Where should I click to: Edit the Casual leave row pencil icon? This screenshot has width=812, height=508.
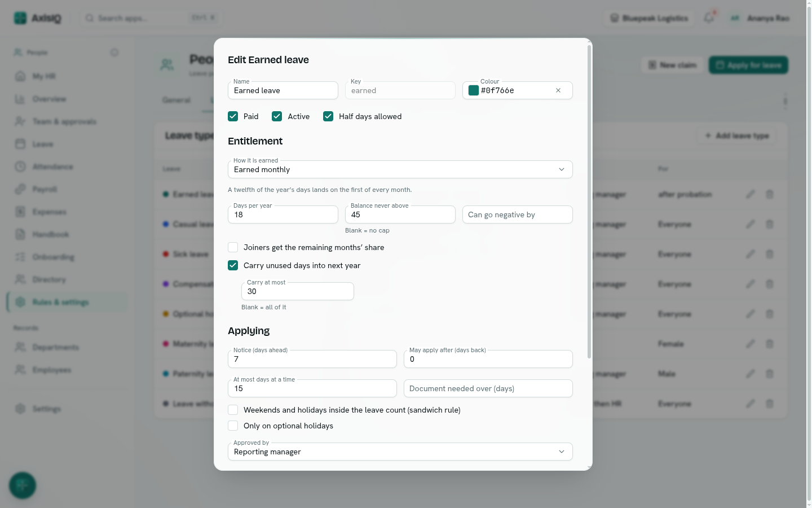pos(750,224)
